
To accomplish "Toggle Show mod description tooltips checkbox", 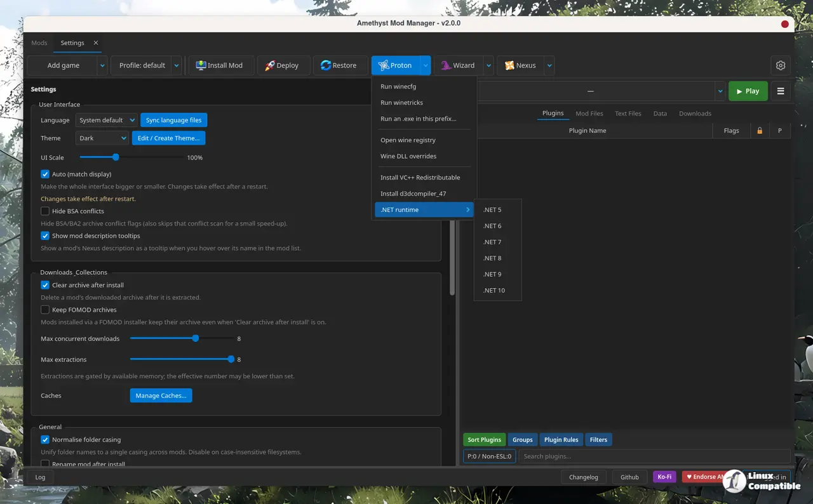I will point(45,235).
